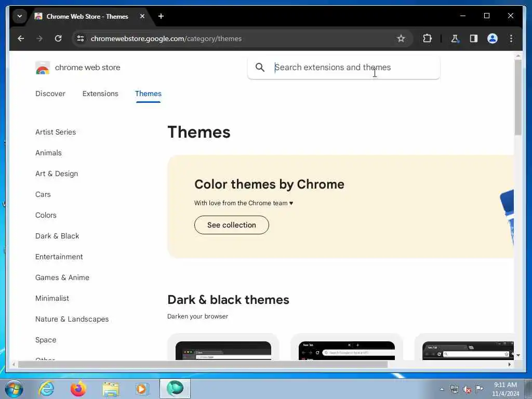
Task: Toggle the side panel icon
Action: point(474,38)
